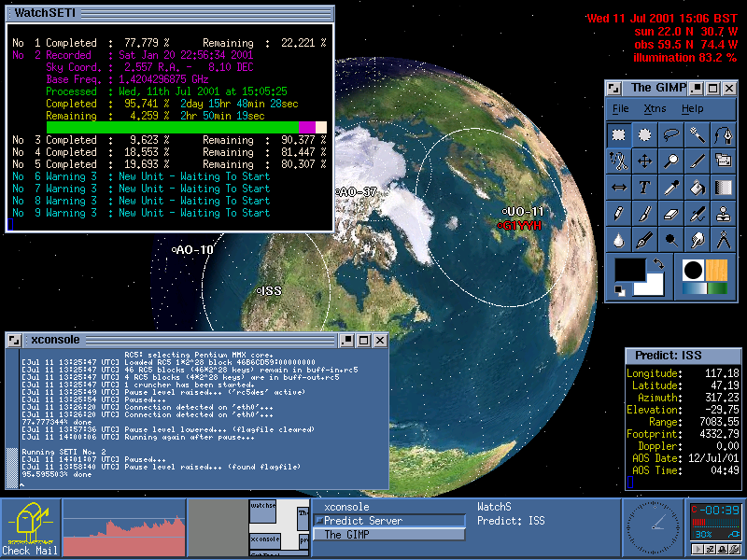The height and width of the screenshot is (560, 747).
Task: Click the zz sleep button on battery monitor
Action: pyautogui.click(x=711, y=549)
